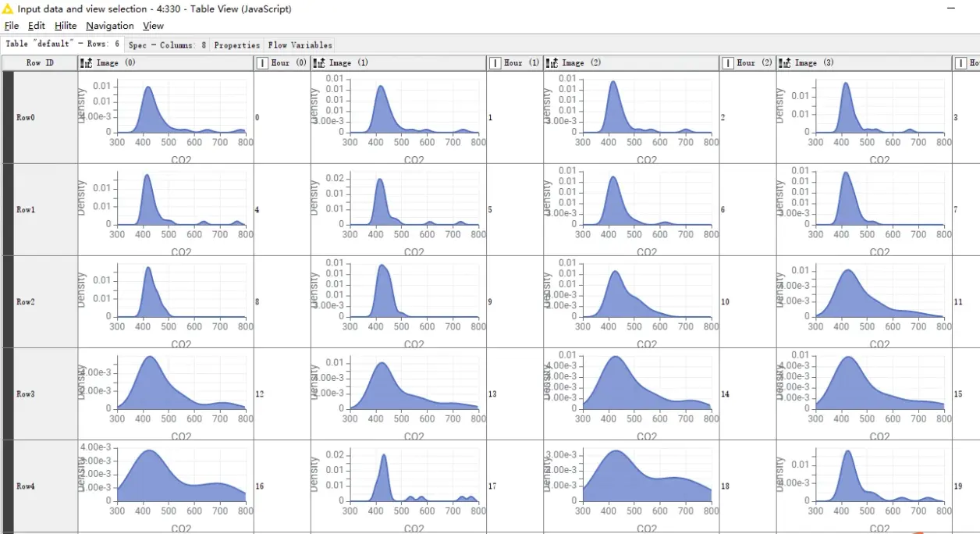This screenshot has width=980, height=534.
Task: Open the Edit menu
Action: point(37,26)
